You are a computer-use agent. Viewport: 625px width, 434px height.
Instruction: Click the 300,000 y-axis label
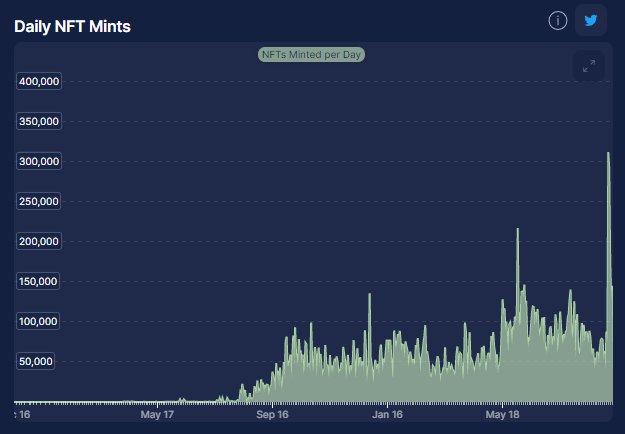(39, 161)
